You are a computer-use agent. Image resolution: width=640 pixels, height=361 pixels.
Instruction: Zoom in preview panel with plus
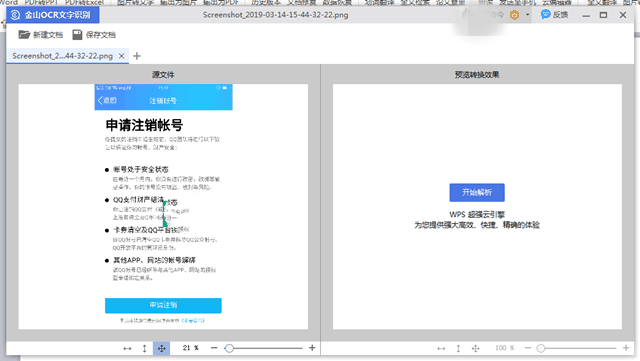point(626,348)
